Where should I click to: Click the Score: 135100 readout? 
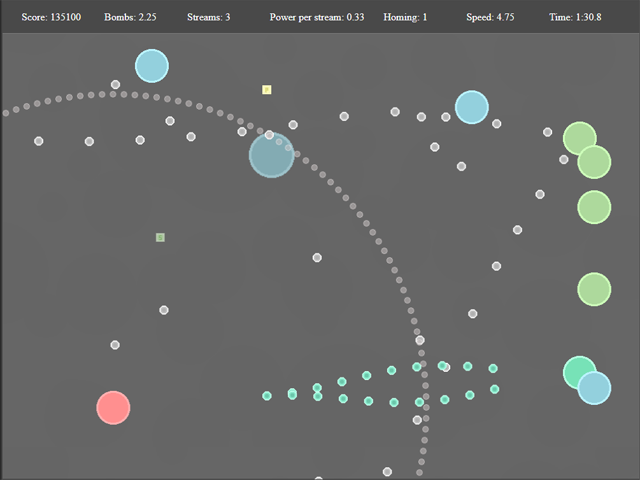(x=51, y=17)
